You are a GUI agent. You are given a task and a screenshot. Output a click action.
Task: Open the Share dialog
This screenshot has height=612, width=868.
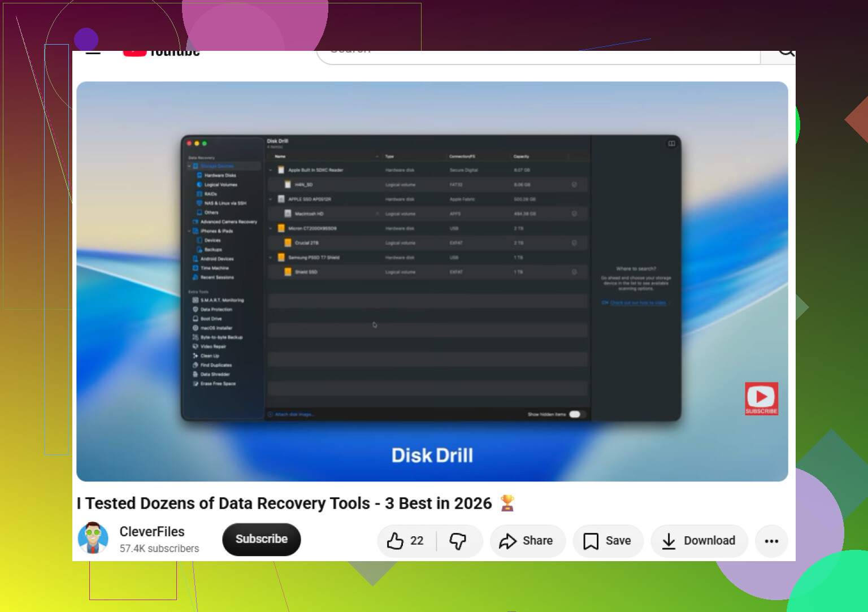pos(527,541)
